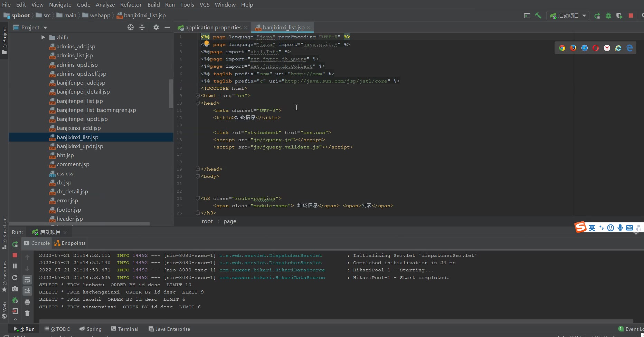
Task: Select header.jsp in the project tree
Action: [x=70, y=219]
